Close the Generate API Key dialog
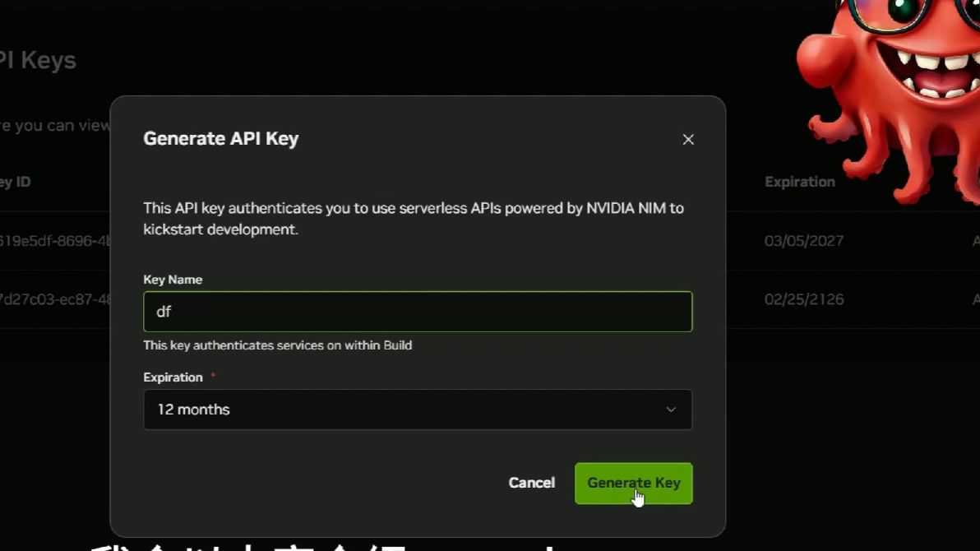 [x=688, y=140]
